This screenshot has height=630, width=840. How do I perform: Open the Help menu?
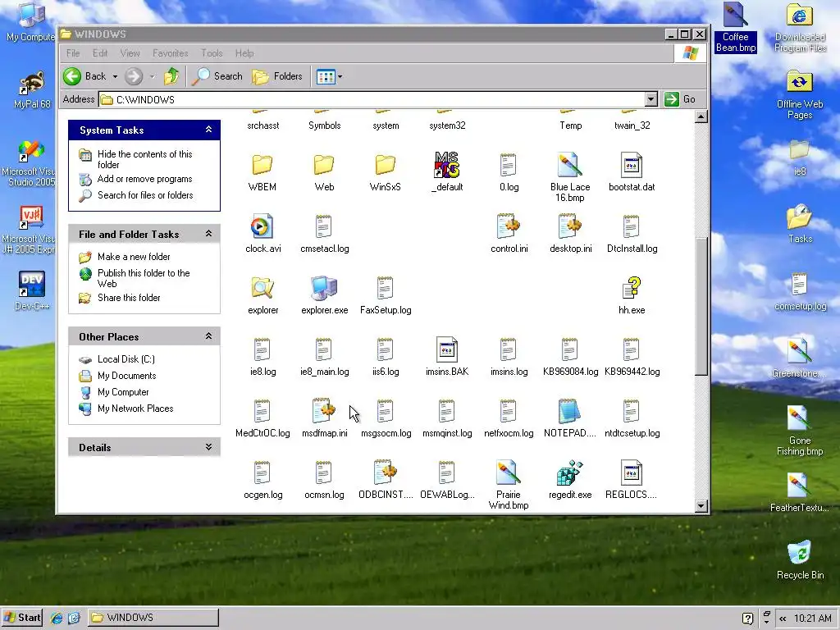tap(244, 53)
